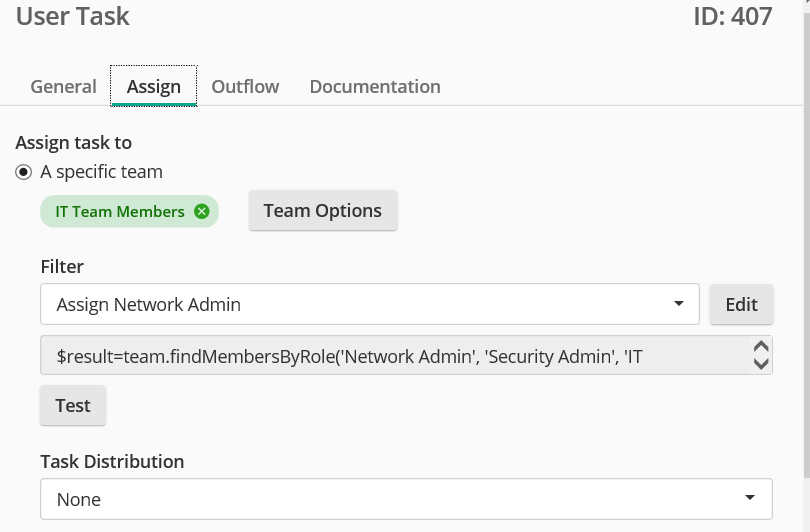Click the $result filter expression field
810x532 pixels.
click(390, 355)
